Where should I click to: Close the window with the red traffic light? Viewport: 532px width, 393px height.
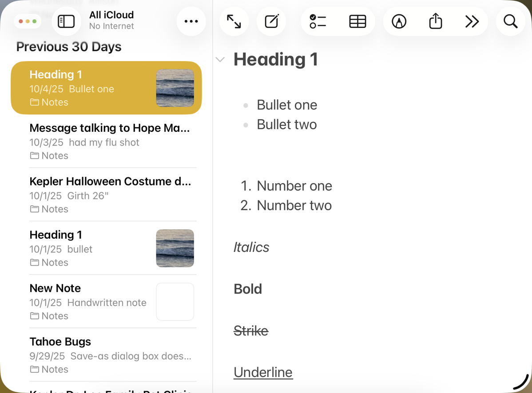[22, 21]
